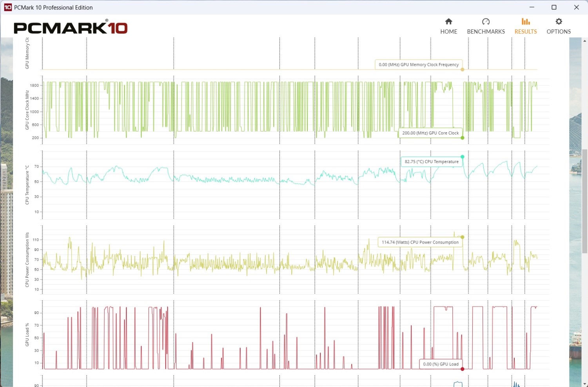Click the scrollbar up arrow

(x=584, y=41)
